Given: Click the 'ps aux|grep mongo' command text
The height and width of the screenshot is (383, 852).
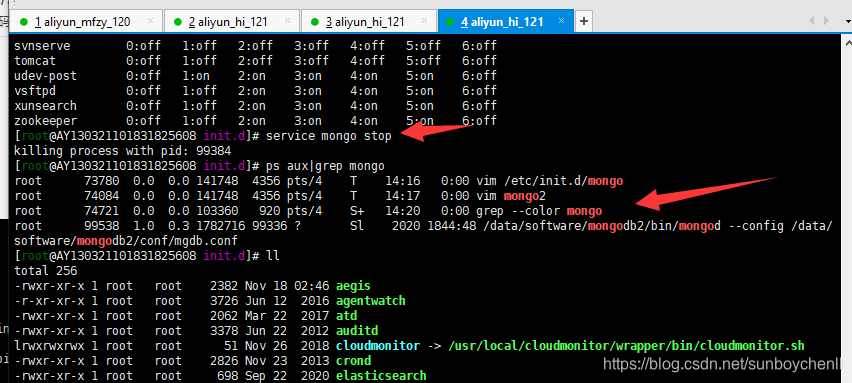Looking at the screenshot, I should (325, 166).
